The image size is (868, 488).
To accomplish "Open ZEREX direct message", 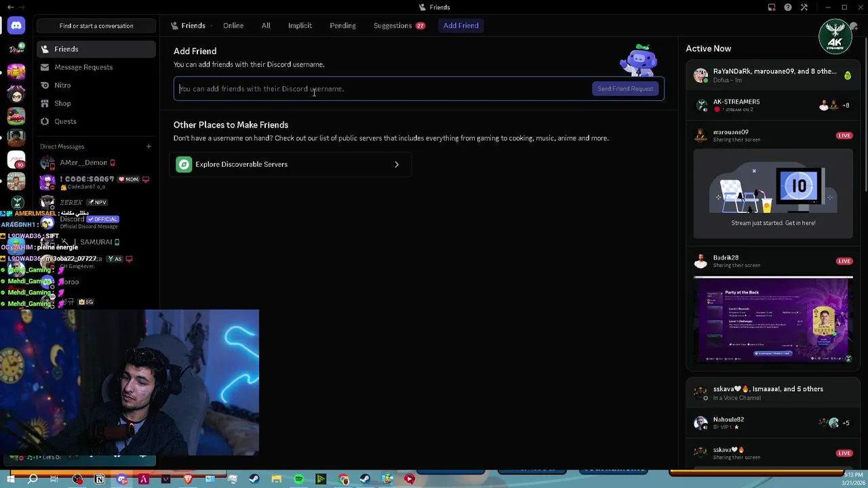I will [97, 202].
